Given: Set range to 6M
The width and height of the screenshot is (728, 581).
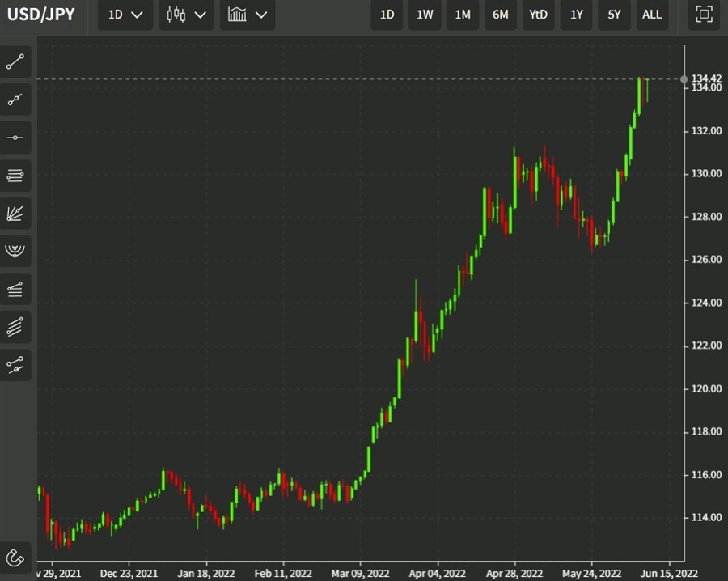Looking at the screenshot, I should pos(501,15).
